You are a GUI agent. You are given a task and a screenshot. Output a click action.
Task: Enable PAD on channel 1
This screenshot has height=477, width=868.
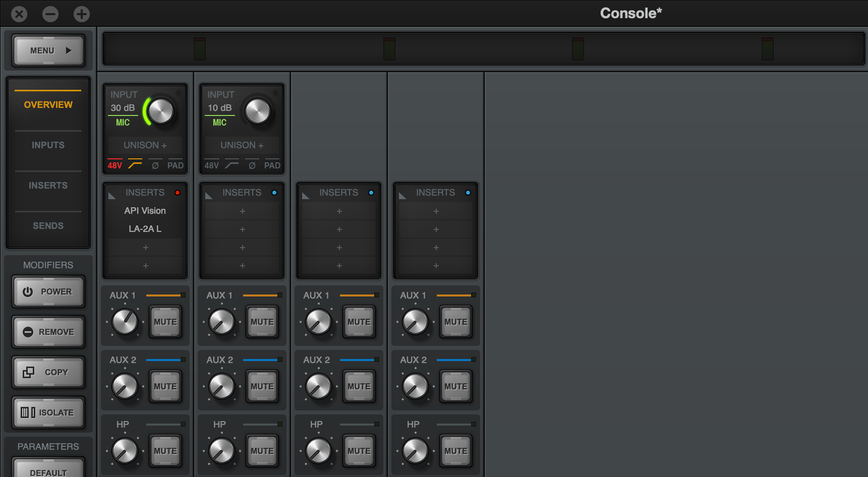point(175,165)
